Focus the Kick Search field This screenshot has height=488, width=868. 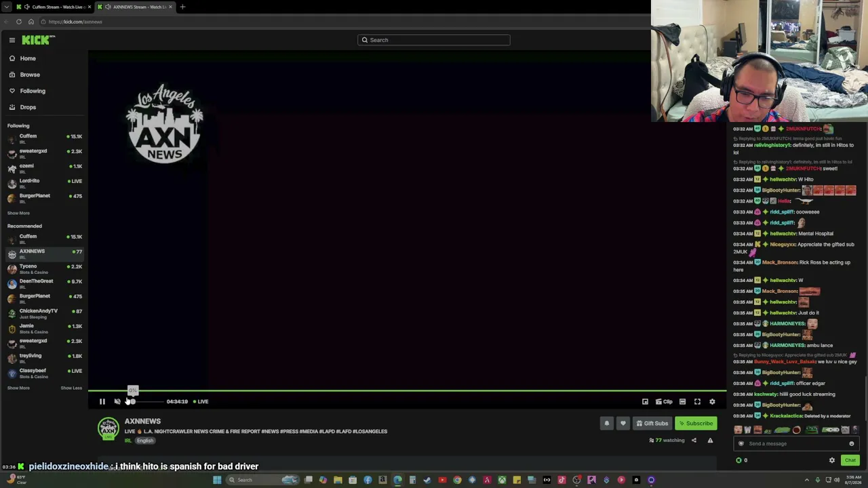click(x=434, y=40)
